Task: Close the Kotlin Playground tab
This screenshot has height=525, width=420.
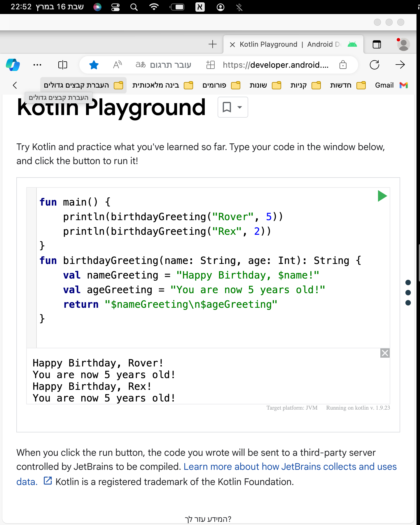Action: tap(232, 44)
